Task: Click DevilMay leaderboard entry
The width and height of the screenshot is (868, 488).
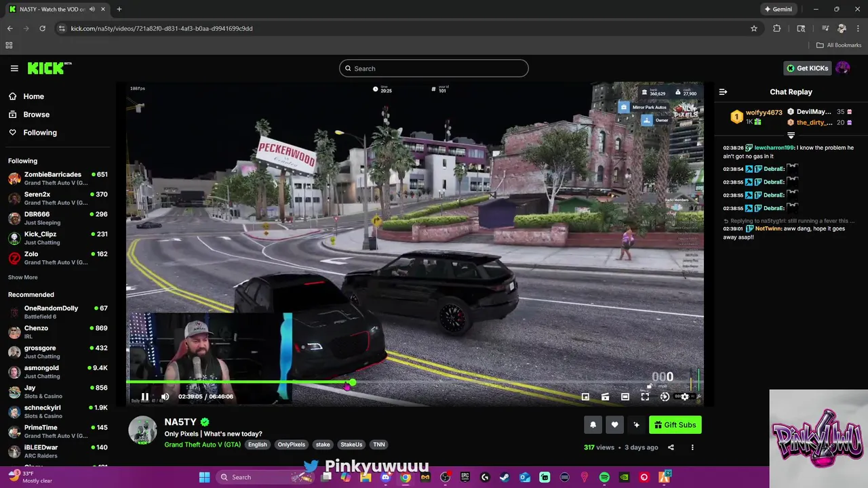Action: tap(819, 112)
